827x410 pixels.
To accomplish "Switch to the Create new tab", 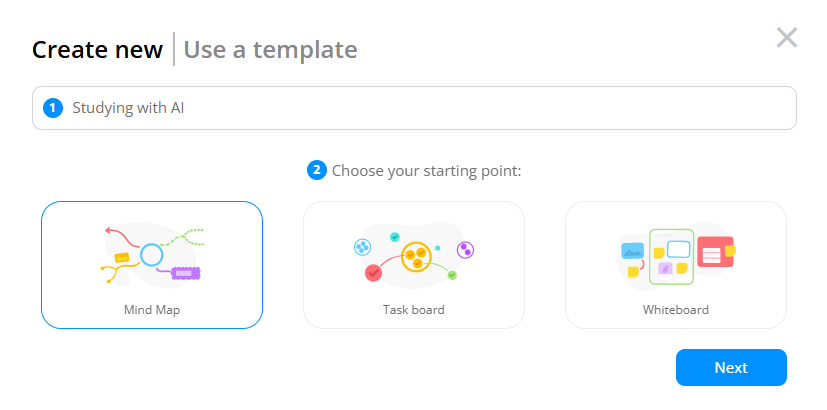I will point(97,50).
